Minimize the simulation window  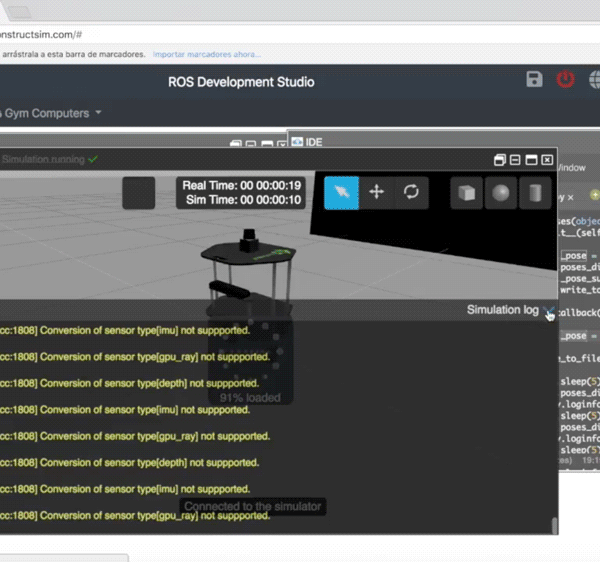pyautogui.click(x=515, y=160)
